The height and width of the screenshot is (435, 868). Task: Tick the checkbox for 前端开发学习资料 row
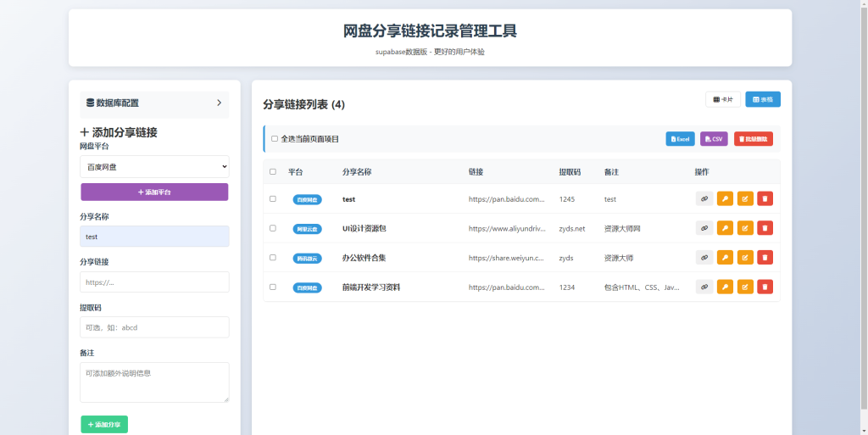click(272, 287)
